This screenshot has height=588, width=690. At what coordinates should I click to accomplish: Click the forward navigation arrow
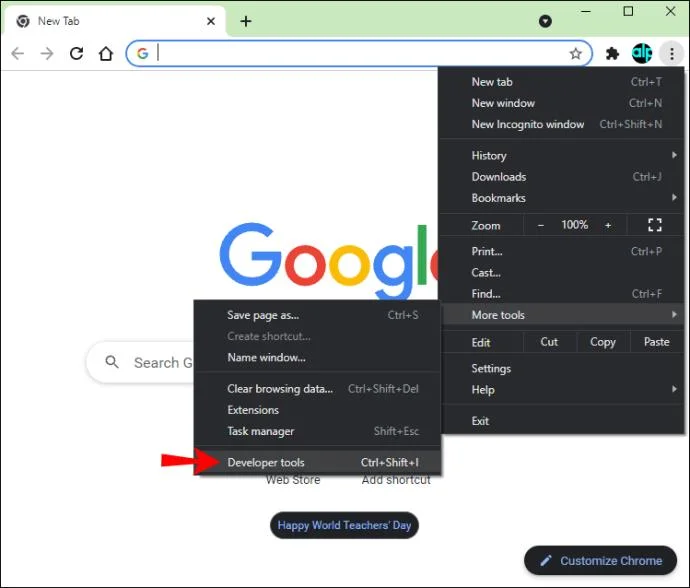coord(47,54)
